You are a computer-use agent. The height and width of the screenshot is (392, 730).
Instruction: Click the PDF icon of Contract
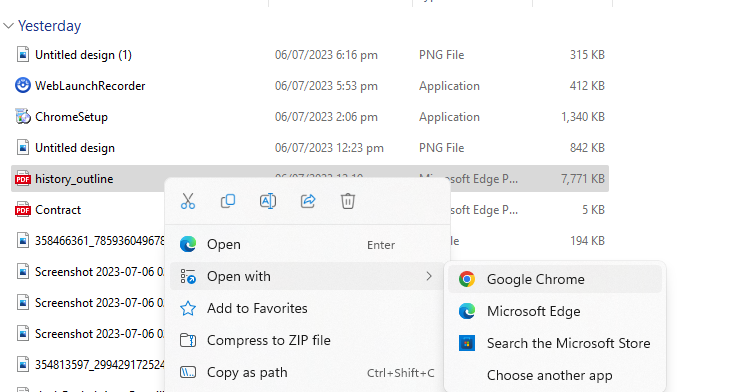[x=22, y=210]
